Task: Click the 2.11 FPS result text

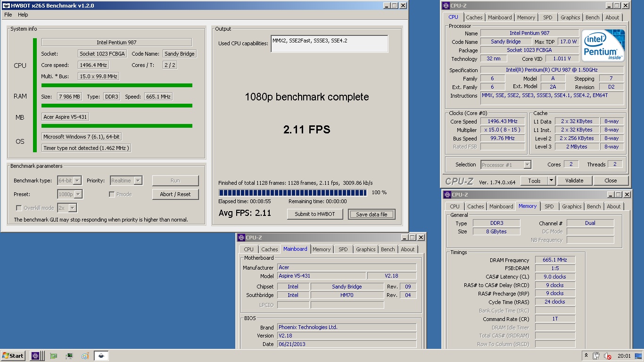Action: click(307, 129)
